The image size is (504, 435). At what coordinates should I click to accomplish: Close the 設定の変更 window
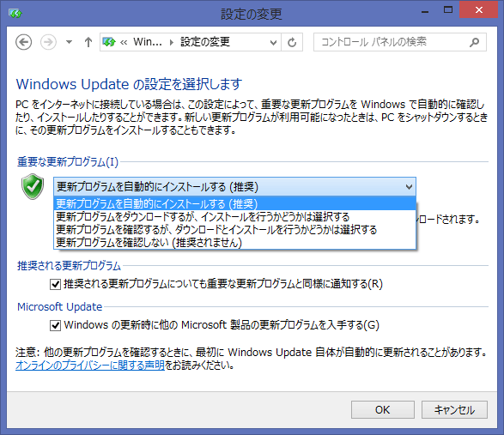(x=478, y=10)
